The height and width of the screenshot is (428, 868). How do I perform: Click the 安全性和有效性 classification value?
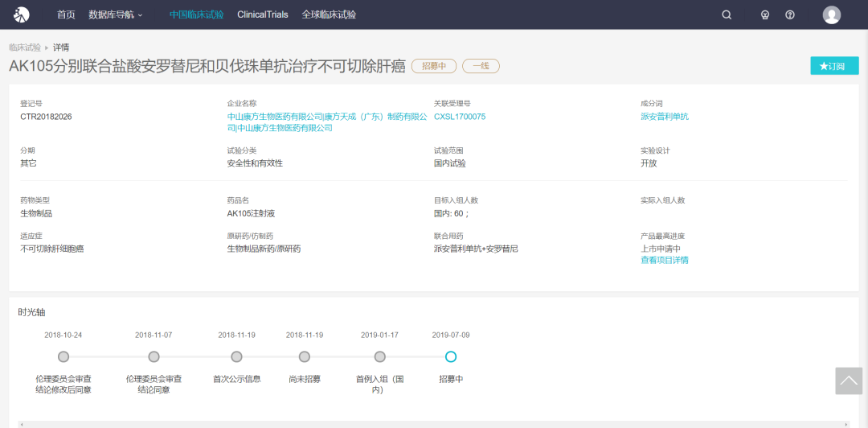255,163
